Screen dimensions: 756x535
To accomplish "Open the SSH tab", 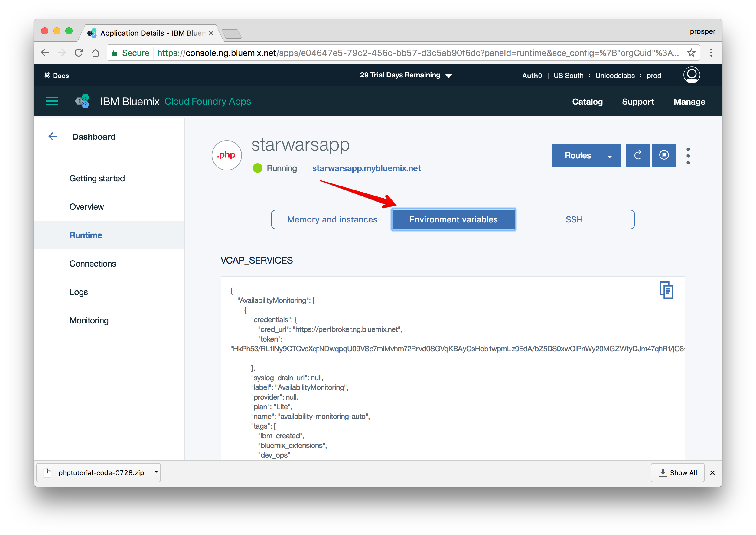I will [574, 219].
